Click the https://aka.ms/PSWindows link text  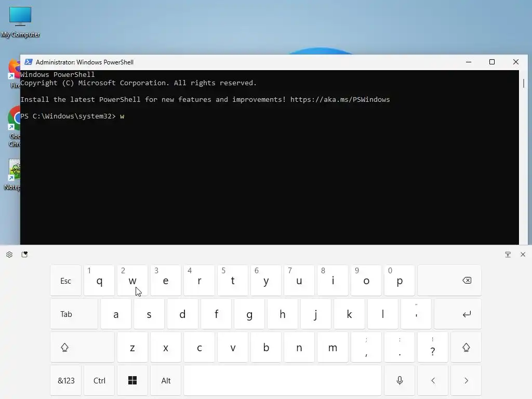point(340,99)
